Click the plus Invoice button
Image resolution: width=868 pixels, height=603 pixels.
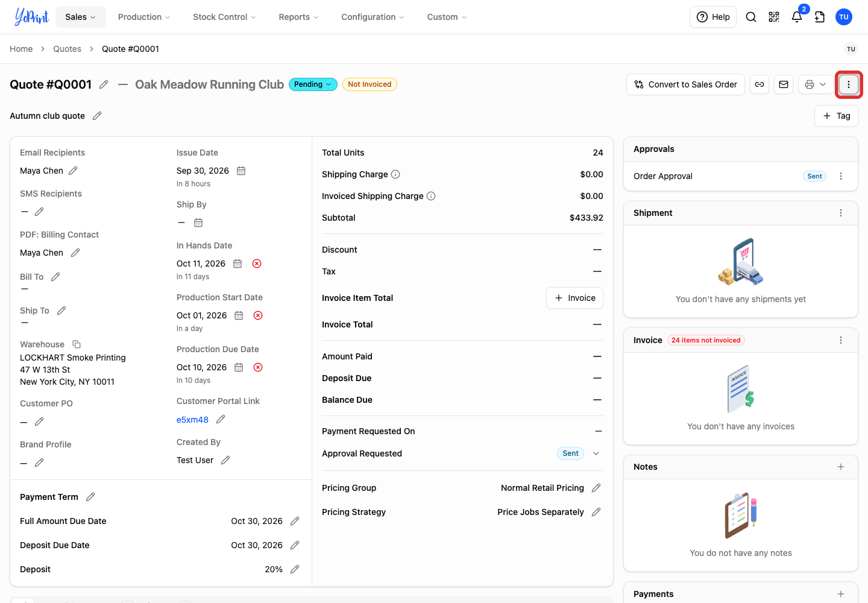pos(575,298)
